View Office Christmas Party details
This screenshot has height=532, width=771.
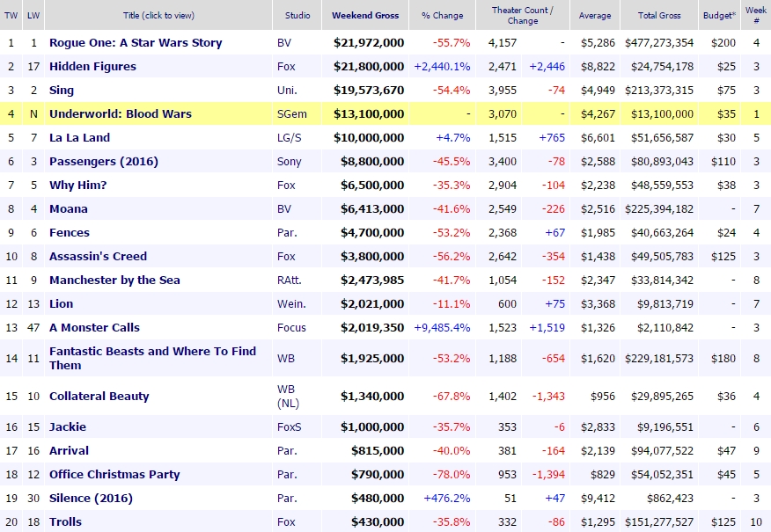[x=114, y=475]
